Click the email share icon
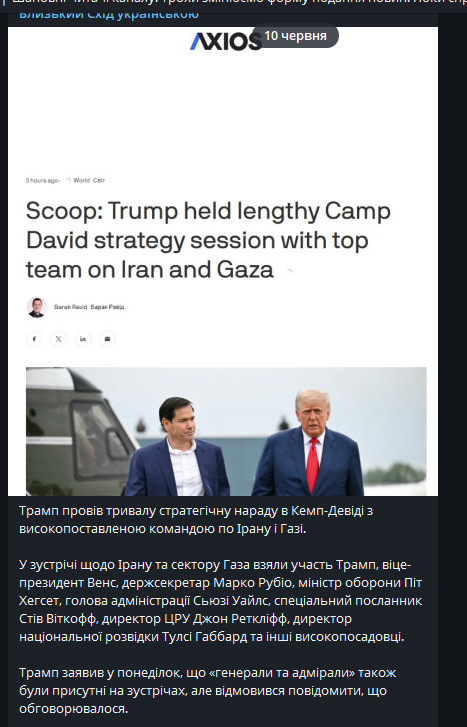 (108, 339)
